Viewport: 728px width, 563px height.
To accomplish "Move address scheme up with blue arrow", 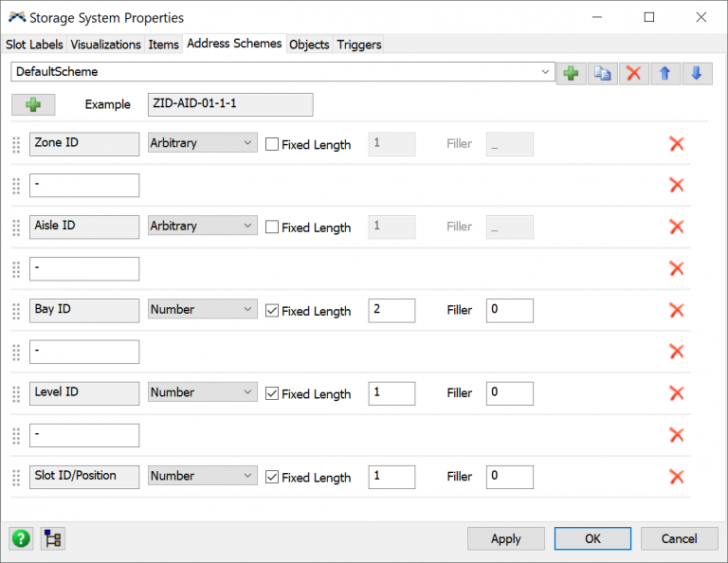I will [664, 73].
